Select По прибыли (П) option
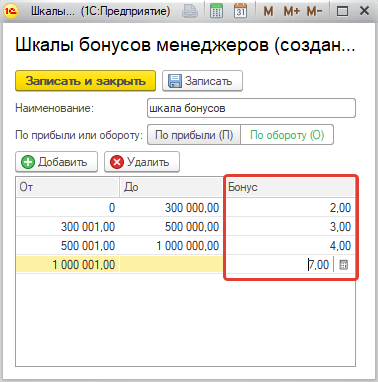This screenshot has width=378, height=382. (x=194, y=135)
